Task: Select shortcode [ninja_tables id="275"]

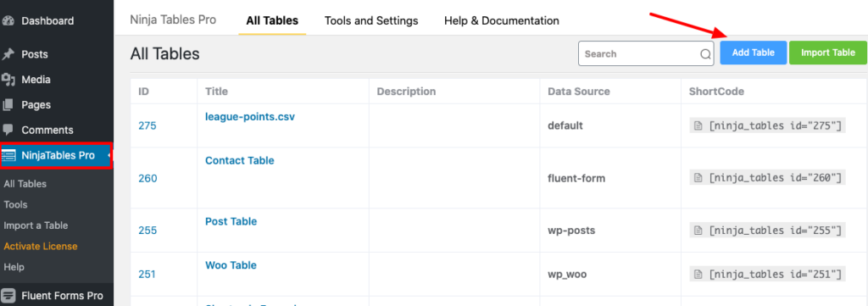Action: pyautogui.click(x=775, y=126)
